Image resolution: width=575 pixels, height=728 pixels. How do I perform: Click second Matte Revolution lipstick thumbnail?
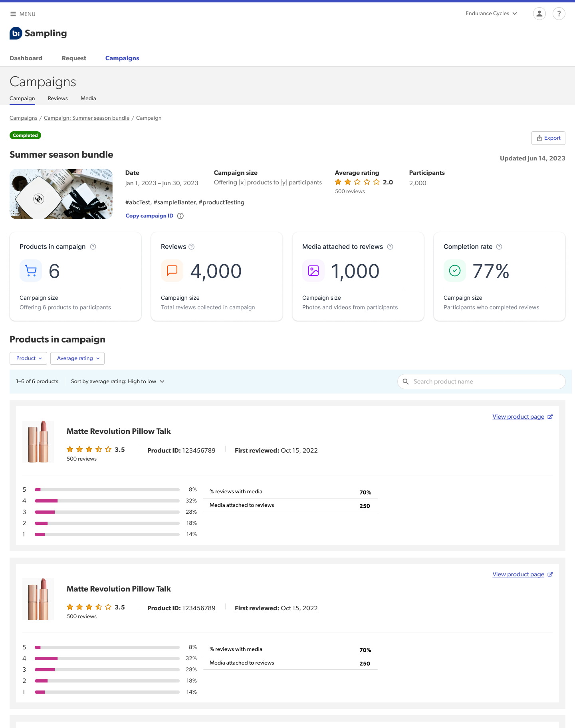(38, 599)
